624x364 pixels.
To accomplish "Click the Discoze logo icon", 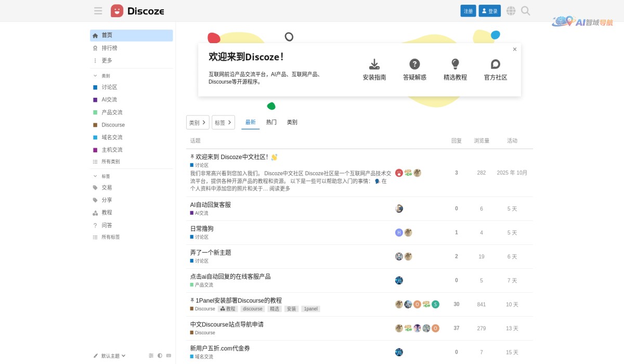I will pos(116,10).
